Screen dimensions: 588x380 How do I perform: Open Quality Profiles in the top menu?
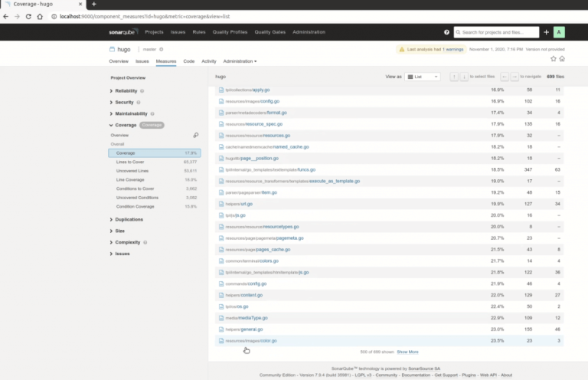230,32
